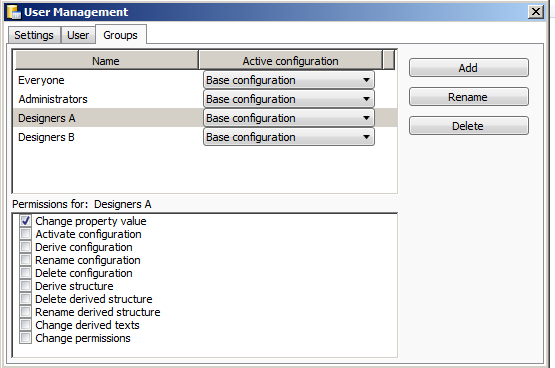Close the User Management dialog
Viewport: 555px width, 368px height.
[x=536, y=12]
